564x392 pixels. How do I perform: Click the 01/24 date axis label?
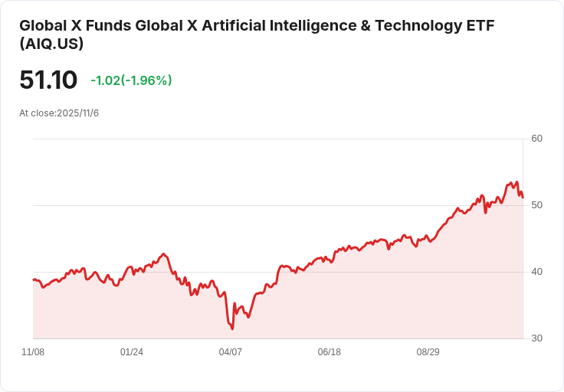(132, 351)
